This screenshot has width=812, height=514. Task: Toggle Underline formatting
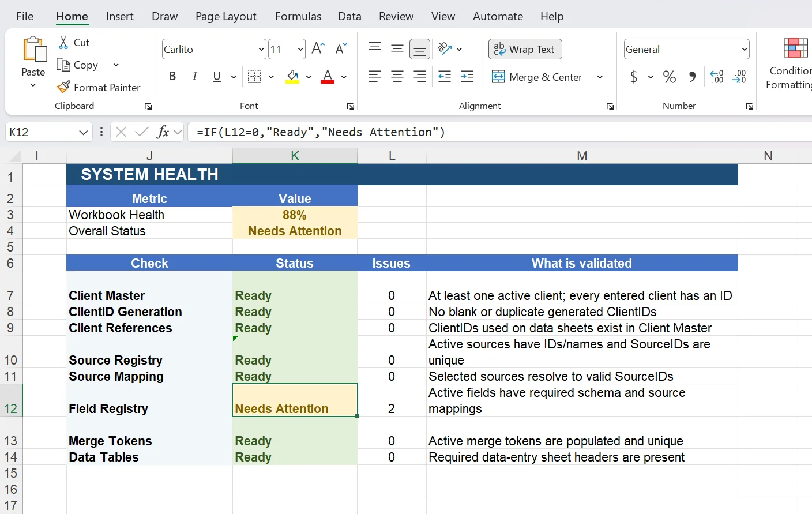tap(217, 76)
